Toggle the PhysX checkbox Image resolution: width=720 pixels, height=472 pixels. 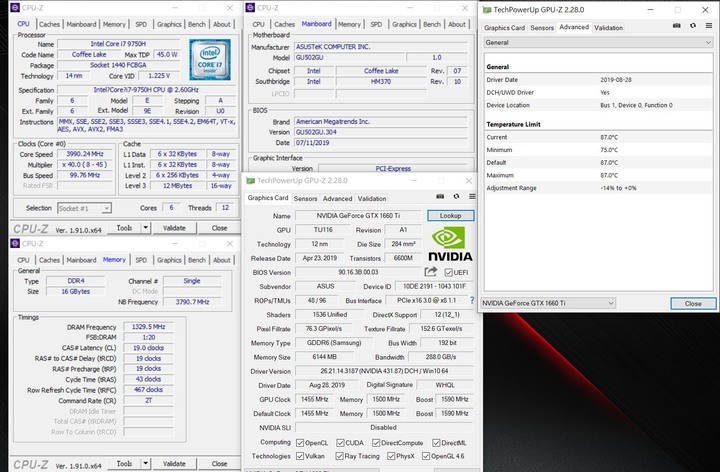pyautogui.click(x=391, y=456)
